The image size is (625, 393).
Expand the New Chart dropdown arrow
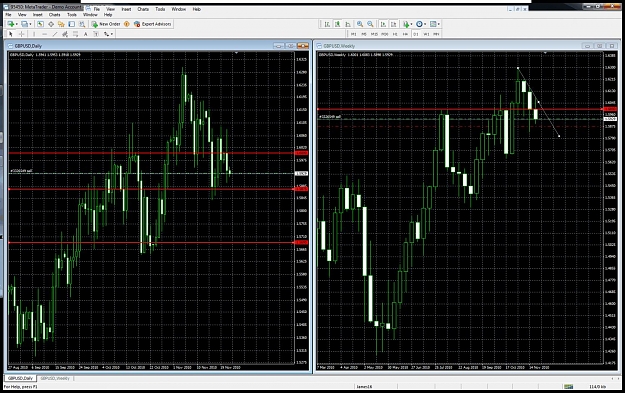click(16, 24)
